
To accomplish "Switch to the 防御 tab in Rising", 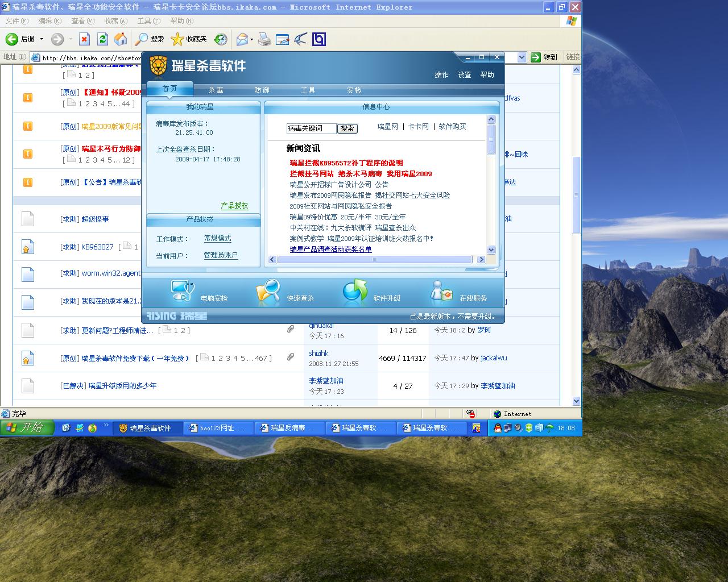I will [262, 90].
